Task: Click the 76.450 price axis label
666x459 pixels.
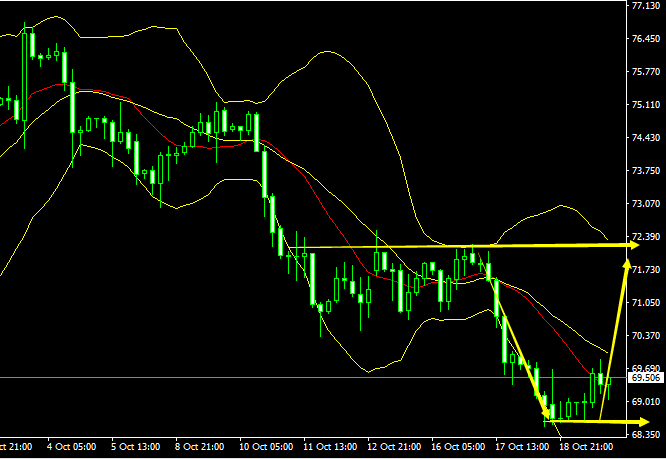Action: [x=646, y=39]
